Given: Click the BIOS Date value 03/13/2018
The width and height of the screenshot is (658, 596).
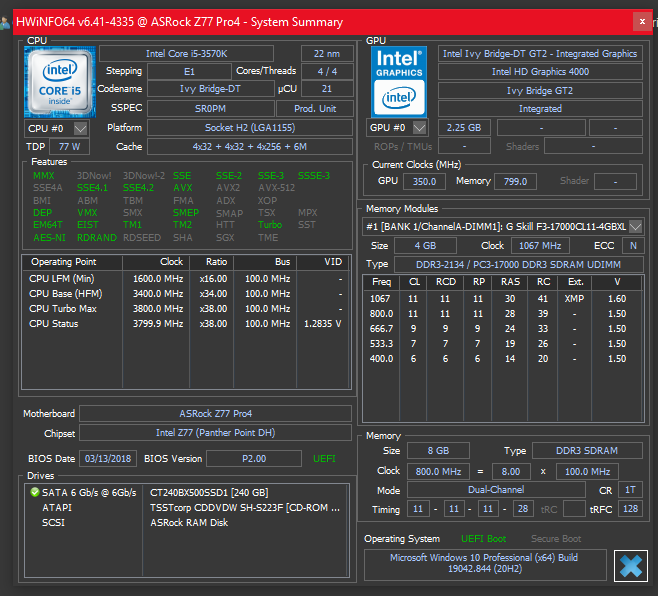Looking at the screenshot, I should click(x=108, y=458).
